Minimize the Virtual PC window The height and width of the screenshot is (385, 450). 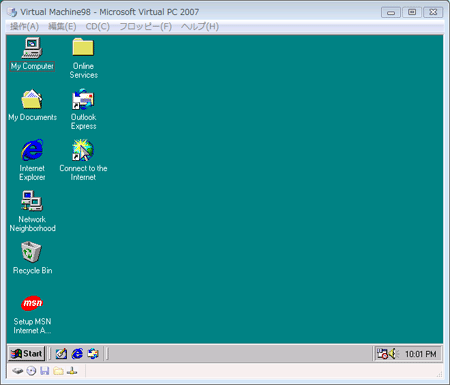(391, 12)
